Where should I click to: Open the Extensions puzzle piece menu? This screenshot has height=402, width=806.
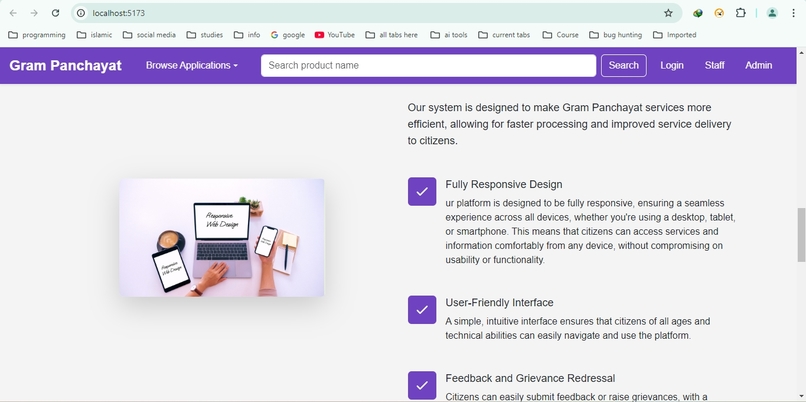pos(740,13)
